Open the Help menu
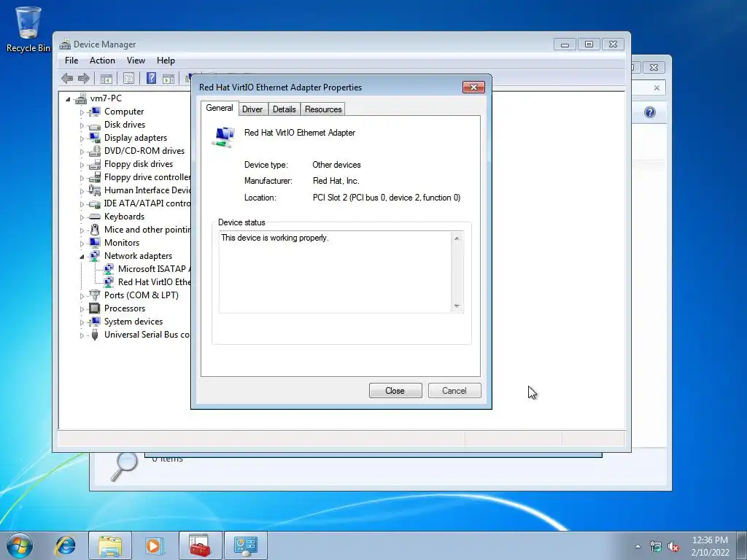 pos(166,61)
